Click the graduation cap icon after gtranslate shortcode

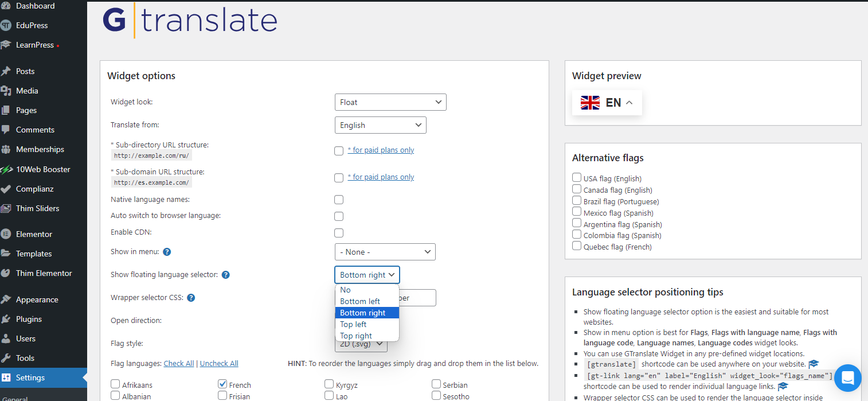coord(814,364)
